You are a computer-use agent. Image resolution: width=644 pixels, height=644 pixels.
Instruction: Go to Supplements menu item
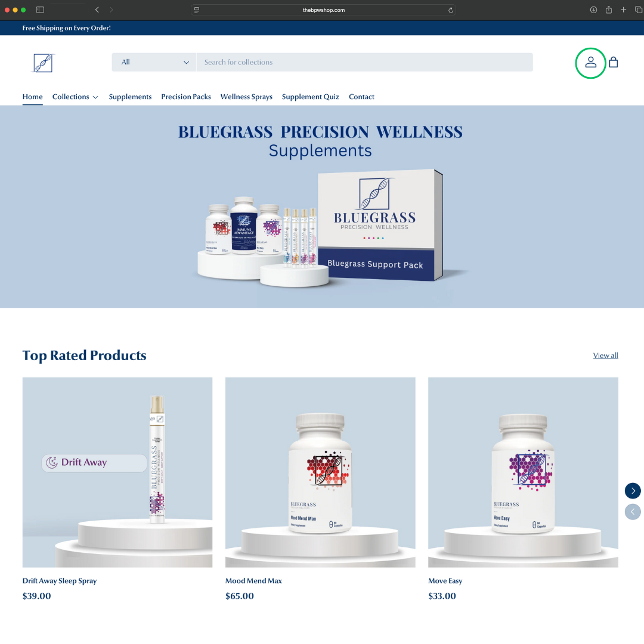(130, 97)
